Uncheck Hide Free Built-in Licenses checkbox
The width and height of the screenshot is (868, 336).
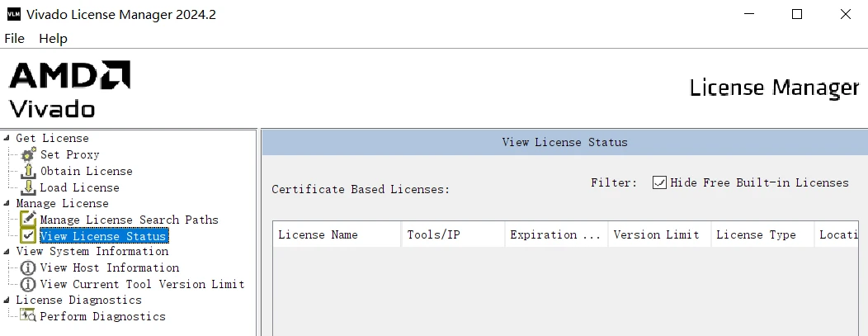click(659, 182)
